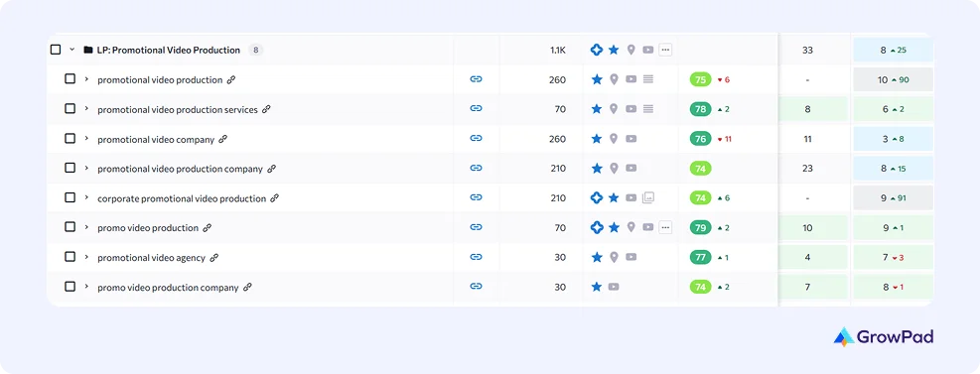The image size is (980, 374).
Task: Check the 'promotional video agency' checkbox
Action: coord(70,257)
